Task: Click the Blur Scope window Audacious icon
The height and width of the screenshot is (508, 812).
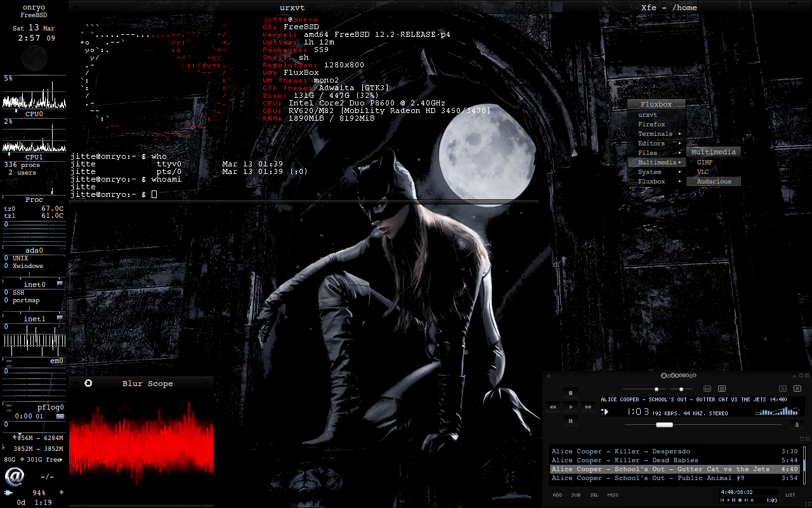Action: point(88,383)
